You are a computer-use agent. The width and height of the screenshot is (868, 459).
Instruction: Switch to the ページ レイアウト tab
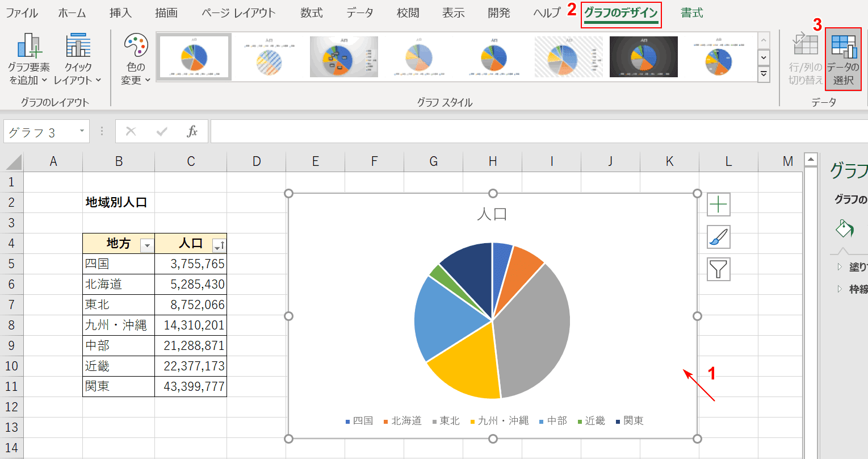tap(238, 13)
